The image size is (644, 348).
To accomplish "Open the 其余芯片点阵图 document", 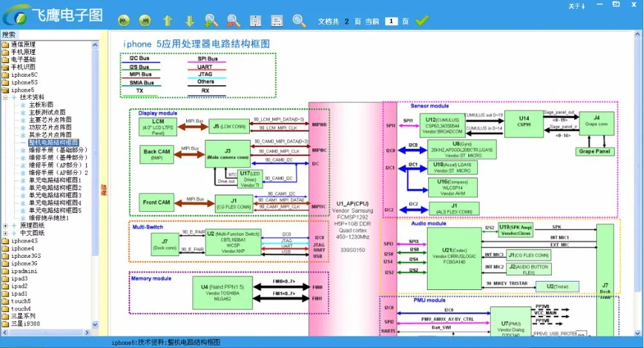I will coord(50,135).
